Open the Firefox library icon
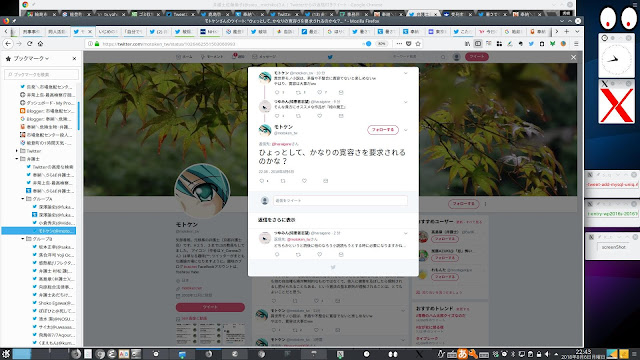This screenshot has width=640, height=360. coord(467,44)
